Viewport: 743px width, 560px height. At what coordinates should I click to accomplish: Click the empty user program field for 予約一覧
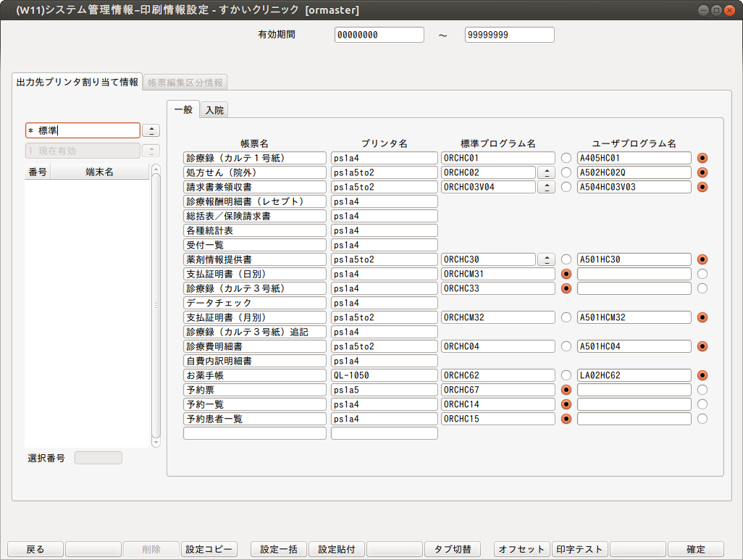[634, 404]
